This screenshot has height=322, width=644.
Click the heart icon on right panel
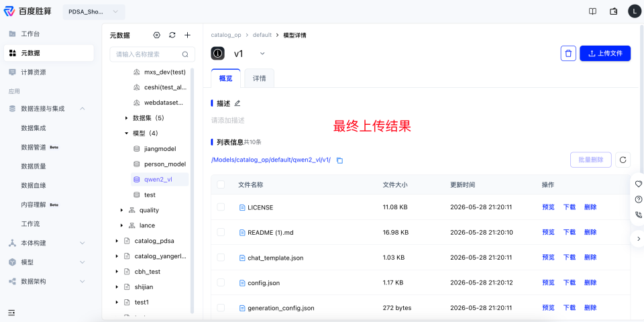[x=638, y=184]
